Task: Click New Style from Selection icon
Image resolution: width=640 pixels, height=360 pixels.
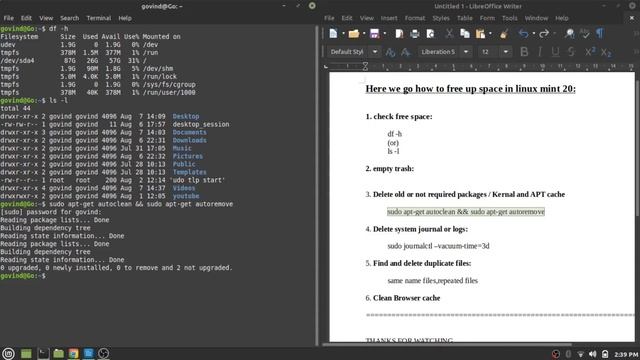Action: (x=405, y=52)
